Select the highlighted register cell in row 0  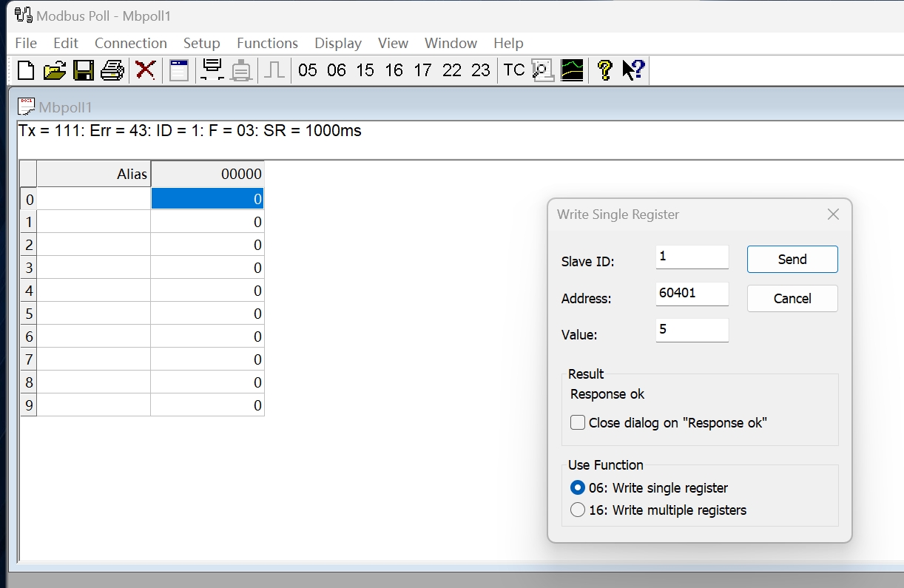[207, 199]
